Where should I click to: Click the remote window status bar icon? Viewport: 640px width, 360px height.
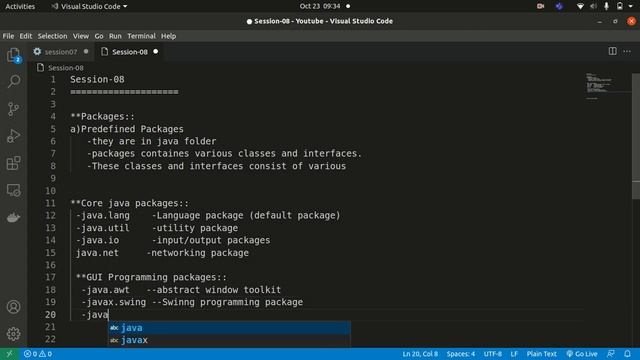tap(9, 354)
